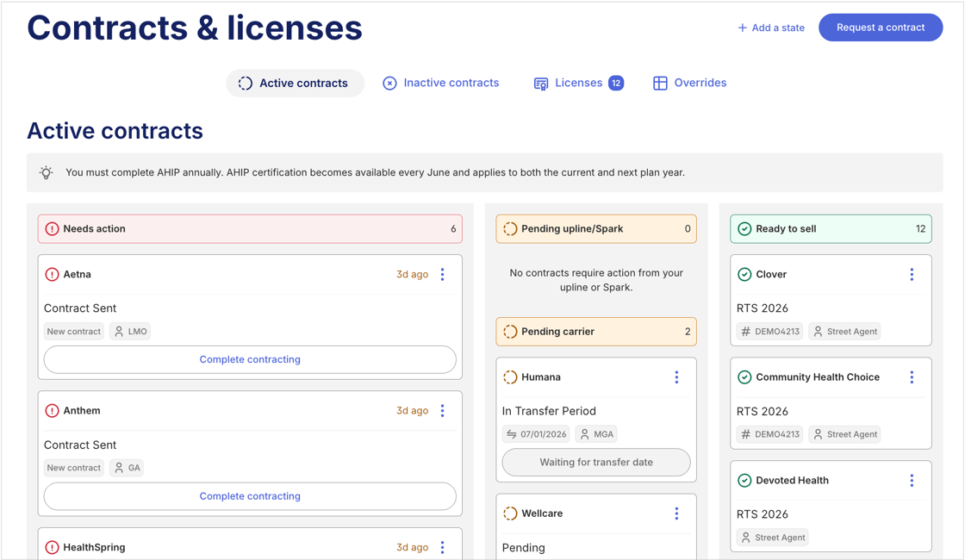
Task: Click Aetna's 3d ago timestamp
Action: [413, 275]
